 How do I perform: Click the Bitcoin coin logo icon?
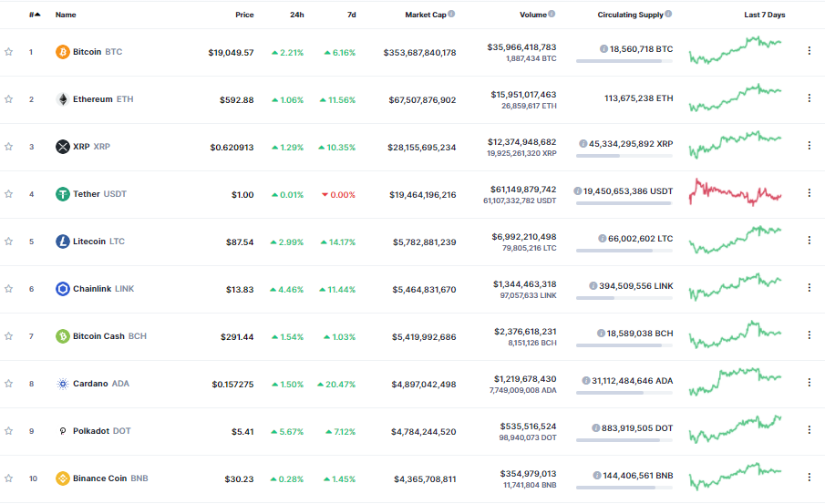[x=62, y=52]
